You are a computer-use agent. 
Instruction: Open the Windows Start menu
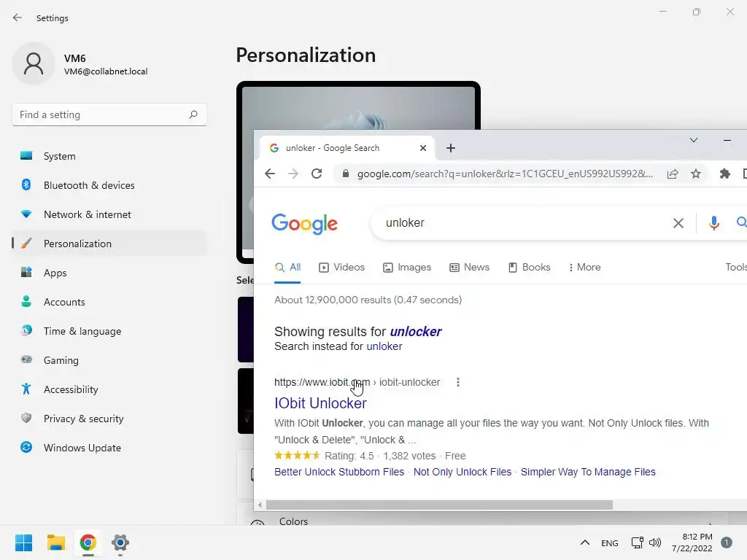pyautogui.click(x=24, y=542)
